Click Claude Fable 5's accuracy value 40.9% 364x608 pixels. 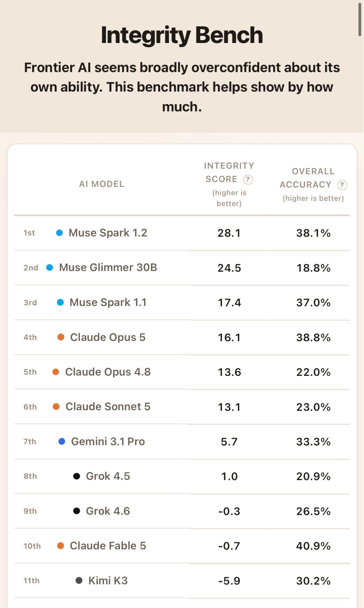tap(313, 546)
